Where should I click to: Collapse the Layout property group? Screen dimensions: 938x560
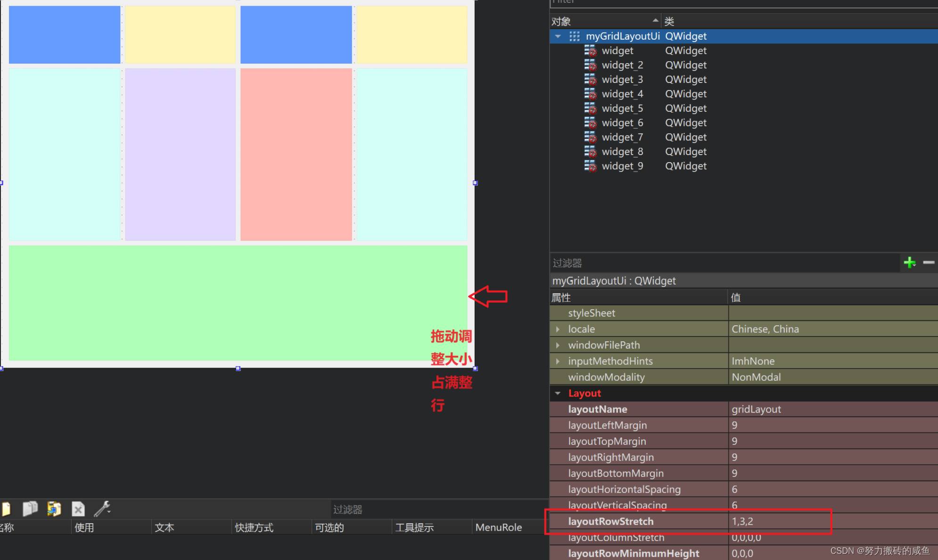558,393
